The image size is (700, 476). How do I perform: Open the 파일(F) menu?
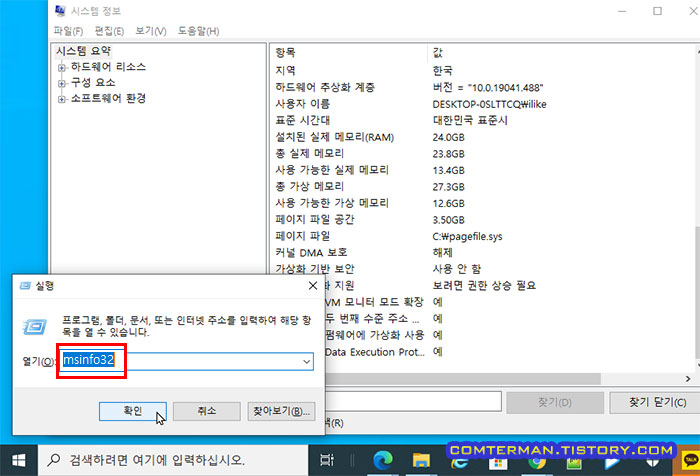pos(68,31)
